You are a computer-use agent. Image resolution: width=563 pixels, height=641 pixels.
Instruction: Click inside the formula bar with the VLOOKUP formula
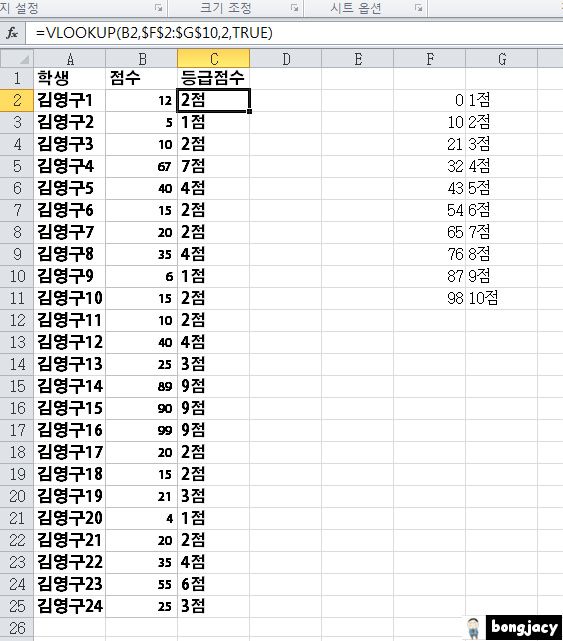tap(294, 33)
